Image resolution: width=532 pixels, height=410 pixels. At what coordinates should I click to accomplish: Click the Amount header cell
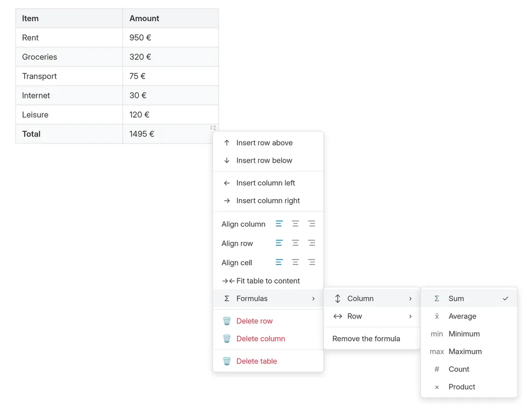[170, 18]
